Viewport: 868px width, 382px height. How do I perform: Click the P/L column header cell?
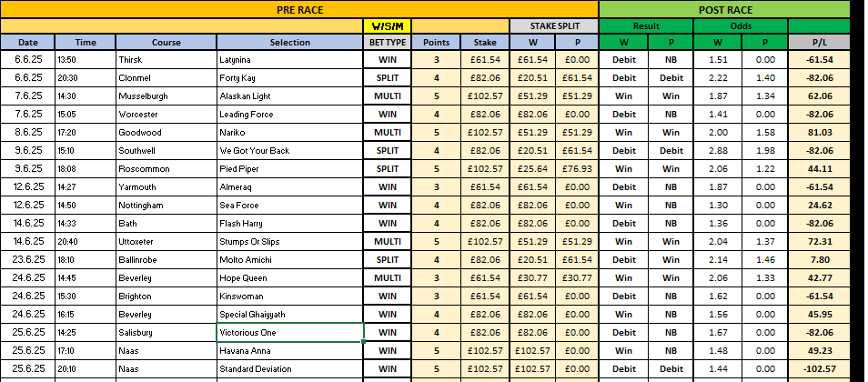pos(819,42)
